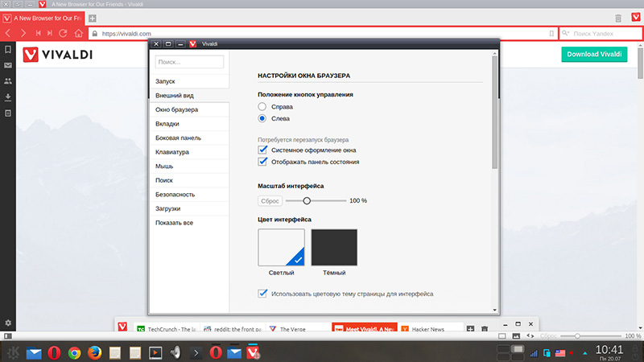Open the Bookmarks panel in the sidebar
The width and height of the screenshot is (644, 362).
coord(8,50)
